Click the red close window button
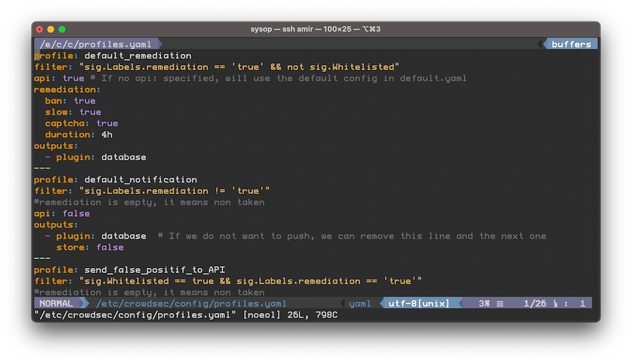The height and width of the screenshot is (364, 632). pos(39,29)
